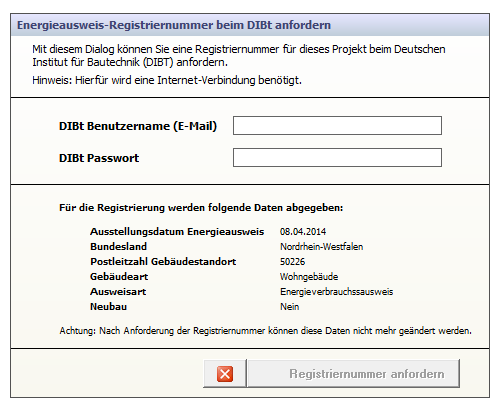Click the dialog title Energieausweis-Registriernummer beim DIBt anfordern
Screen dimensions: 501x406
pos(174,25)
